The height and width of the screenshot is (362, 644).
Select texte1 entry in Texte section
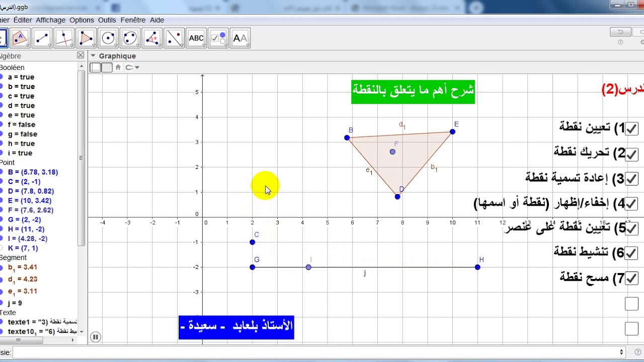coord(43,322)
